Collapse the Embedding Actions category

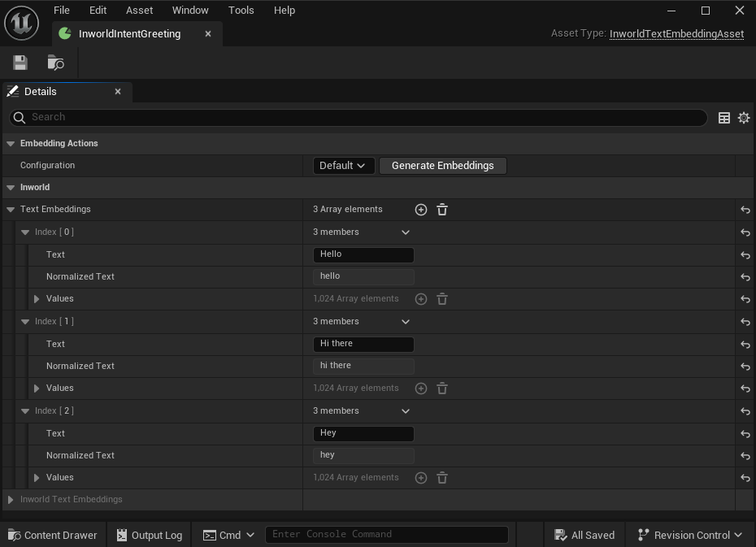[x=11, y=144]
